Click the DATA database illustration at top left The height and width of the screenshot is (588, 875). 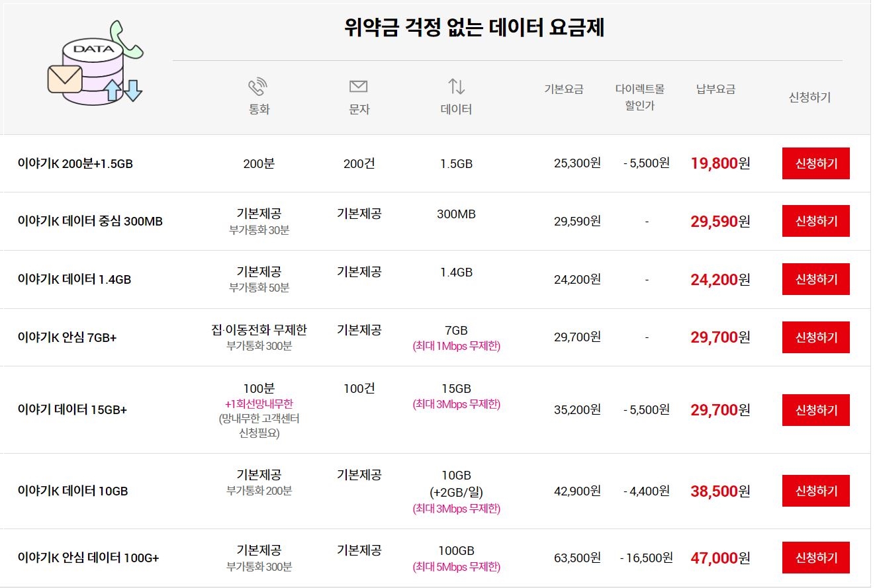(93, 69)
